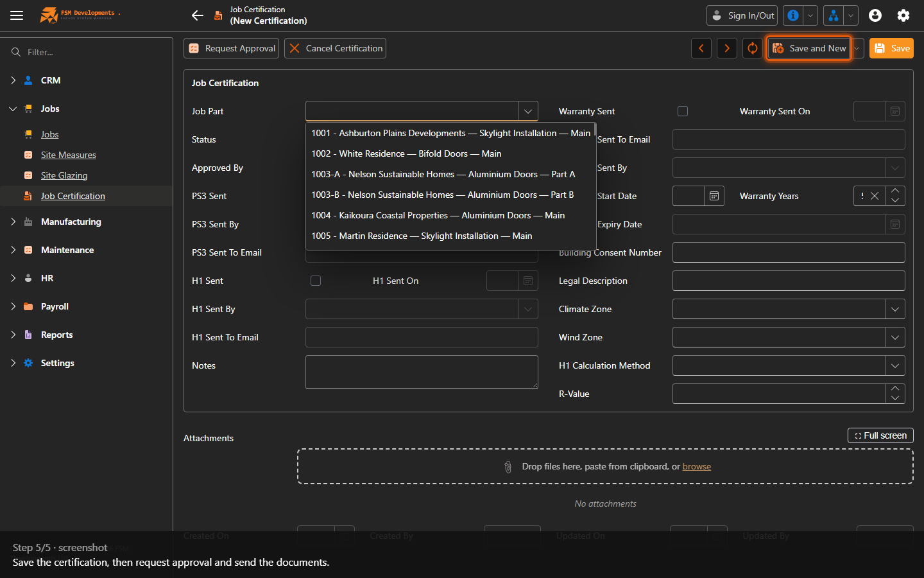Open the Climate Zone dropdown
Screen dimensions: 924x578
[895, 309]
